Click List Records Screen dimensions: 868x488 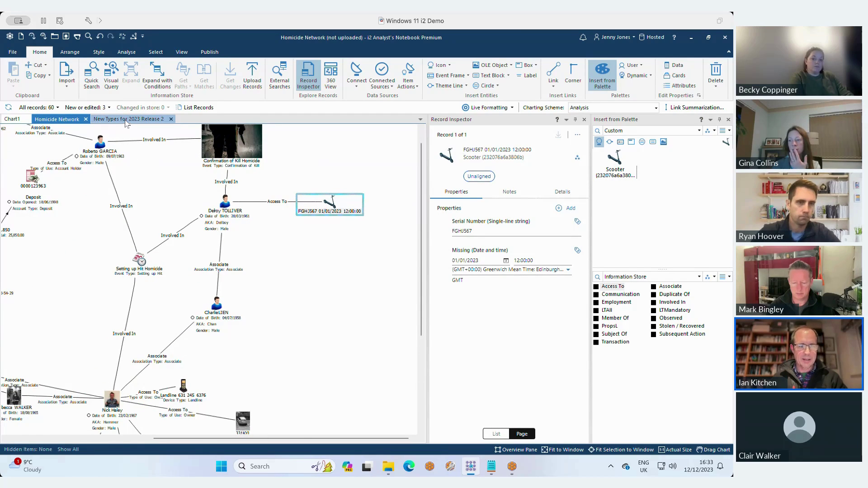tap(195, 108)
